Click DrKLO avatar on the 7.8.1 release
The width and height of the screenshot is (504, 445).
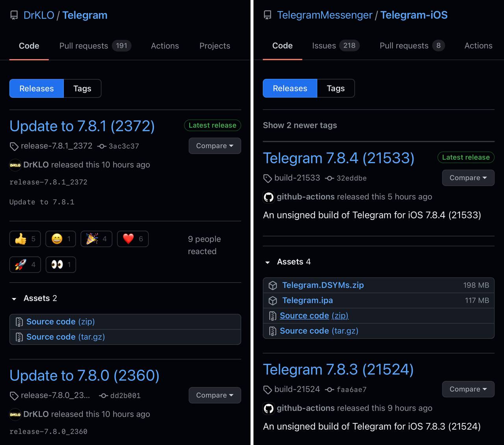click(x=15, y=165)
